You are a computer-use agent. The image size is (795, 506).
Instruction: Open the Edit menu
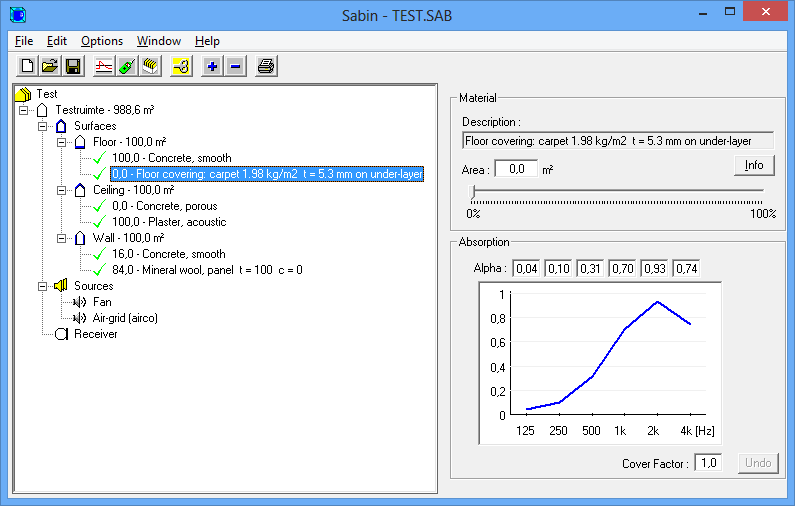pos(56,41)
